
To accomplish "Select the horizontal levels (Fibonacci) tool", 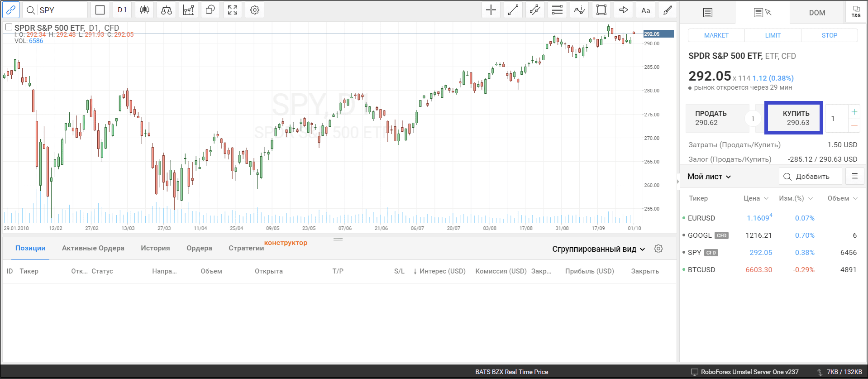I will pos(558,10).
